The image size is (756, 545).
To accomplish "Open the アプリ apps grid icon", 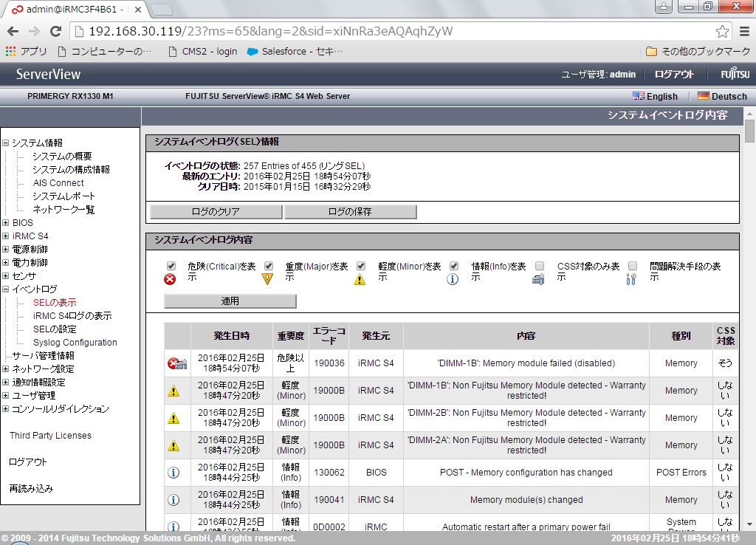I will [10, 52].
